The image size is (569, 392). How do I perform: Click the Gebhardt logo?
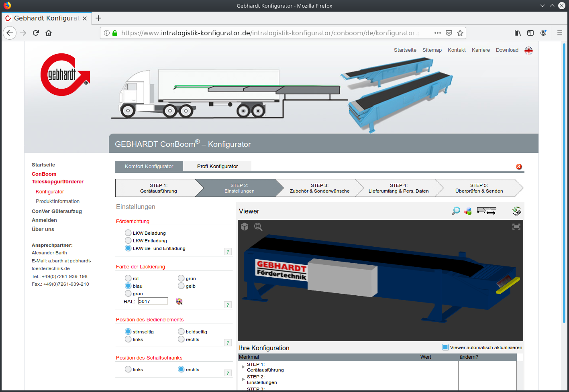(x=65, y=75)
